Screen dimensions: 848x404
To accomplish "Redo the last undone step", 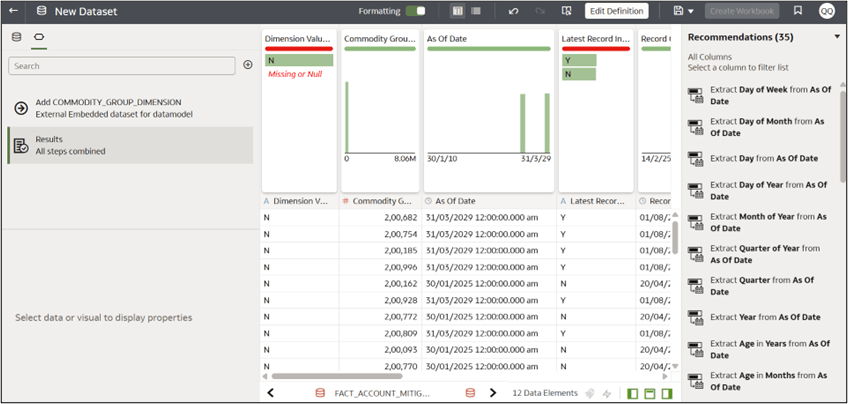I will (540, 11).
